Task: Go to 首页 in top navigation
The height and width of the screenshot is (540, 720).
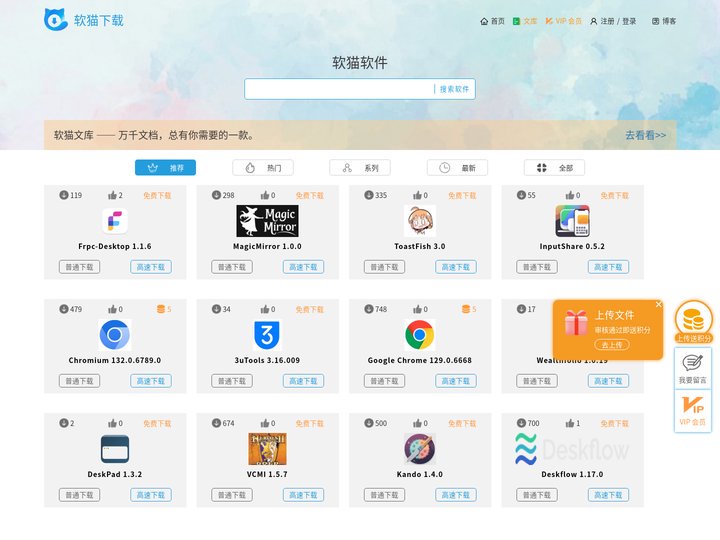Action: [492, 21]
